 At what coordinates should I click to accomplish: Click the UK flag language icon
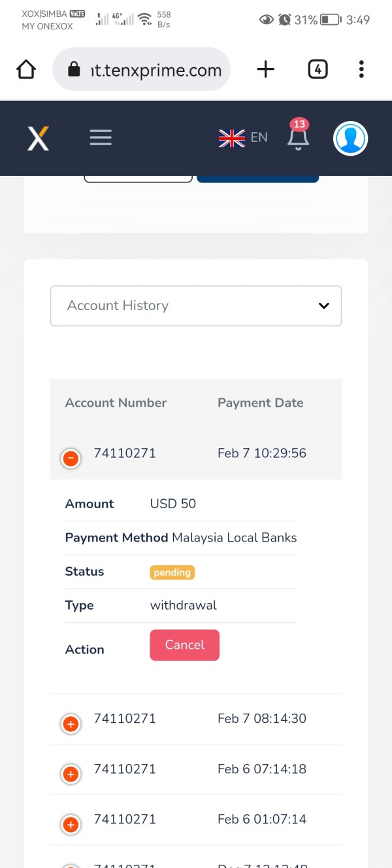[231, 137]
